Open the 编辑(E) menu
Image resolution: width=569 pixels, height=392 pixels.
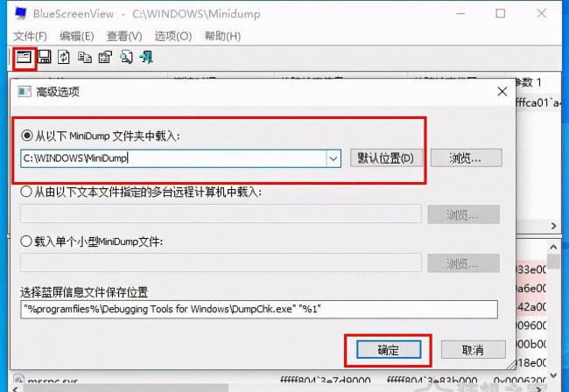click(x=76, y=36)
